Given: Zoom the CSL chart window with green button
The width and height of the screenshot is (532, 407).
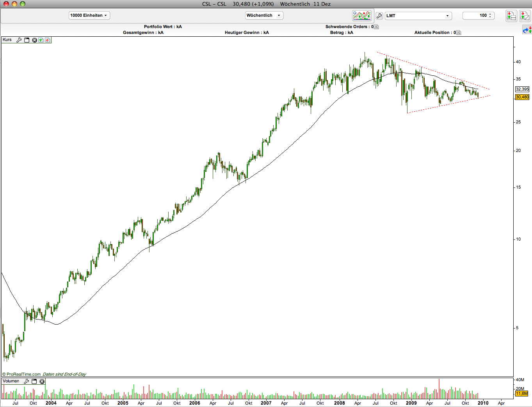Looking at the screenshot, I should click(23, 4).
